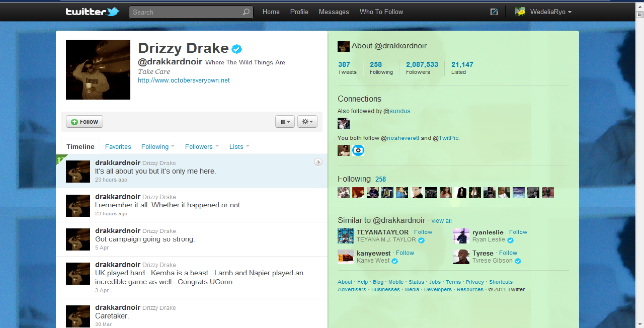
Task: Open the octobersveryown.net profile link
Action: point(184,80)
